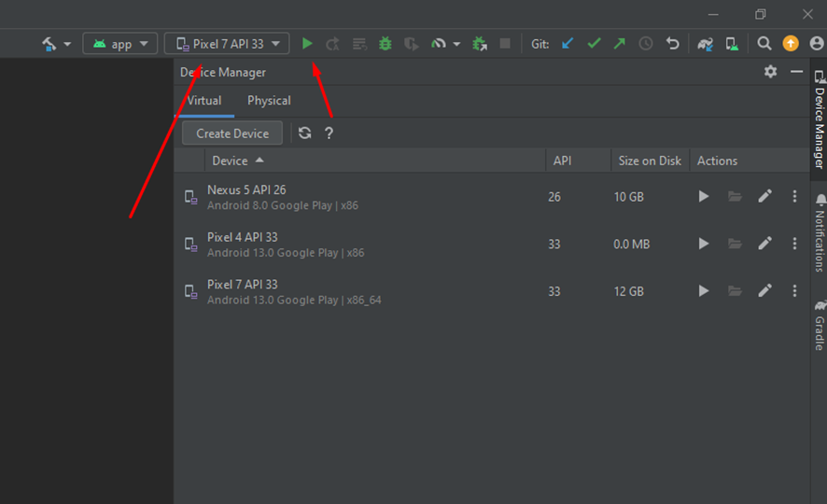Toggle the Device Manager side tool tab
This screenshot has width=827, height=504.
(x=820, y=119)
